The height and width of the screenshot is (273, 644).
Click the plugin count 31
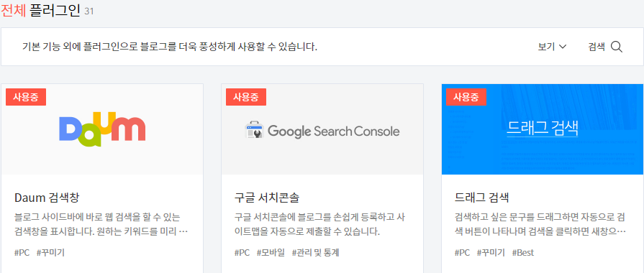pyautogui.click(x=89, y=11)
